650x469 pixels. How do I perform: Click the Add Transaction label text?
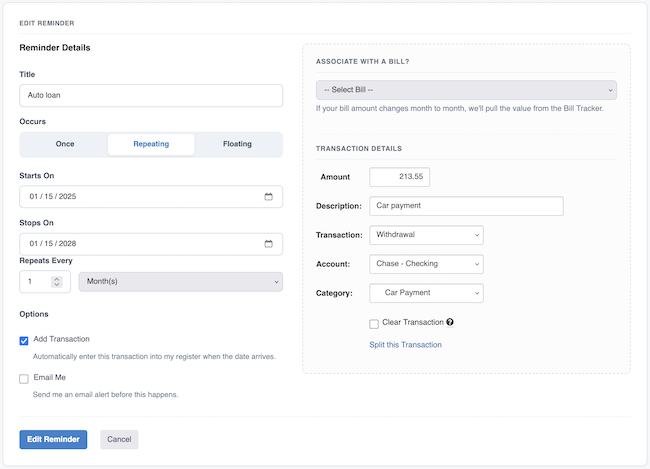[61, 339]
